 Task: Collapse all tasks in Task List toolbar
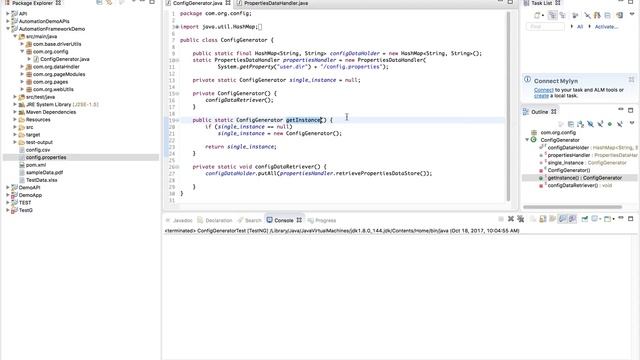608,16
